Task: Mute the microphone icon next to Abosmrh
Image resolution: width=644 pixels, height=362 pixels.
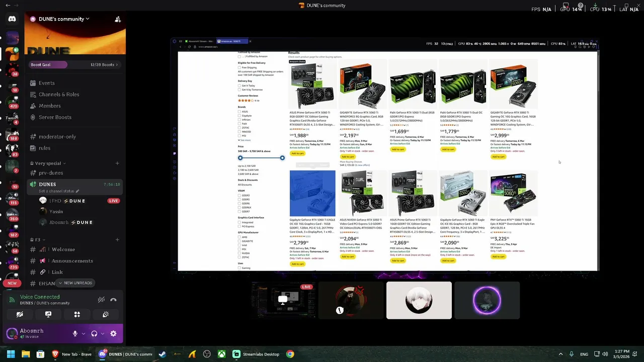Action: 75,333
